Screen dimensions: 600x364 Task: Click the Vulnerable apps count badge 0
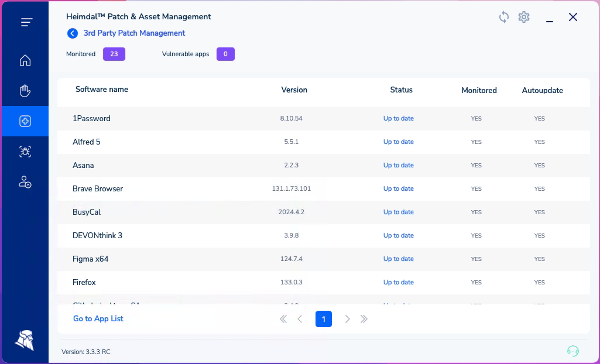click(225, 54)
